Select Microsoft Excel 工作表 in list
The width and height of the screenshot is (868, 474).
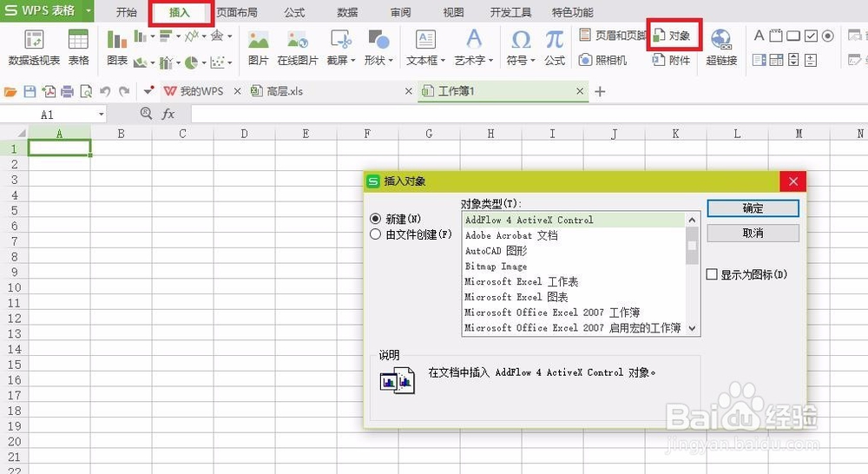pos(574,282)
